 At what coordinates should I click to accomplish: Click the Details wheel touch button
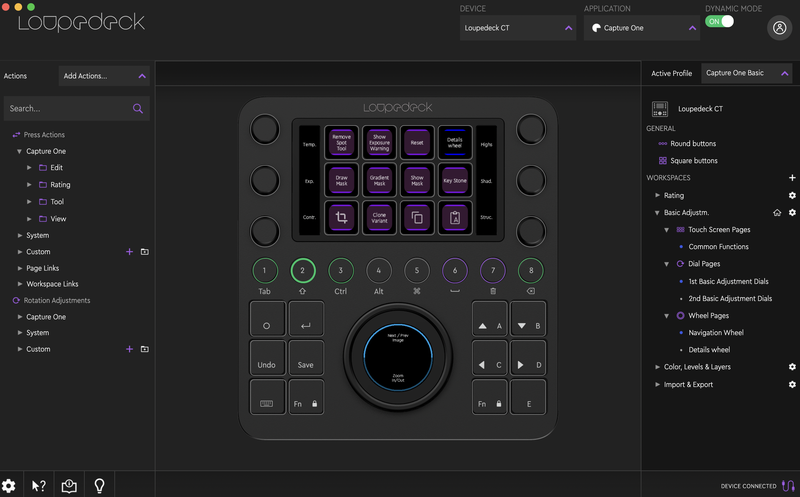(x=455, y=143)
